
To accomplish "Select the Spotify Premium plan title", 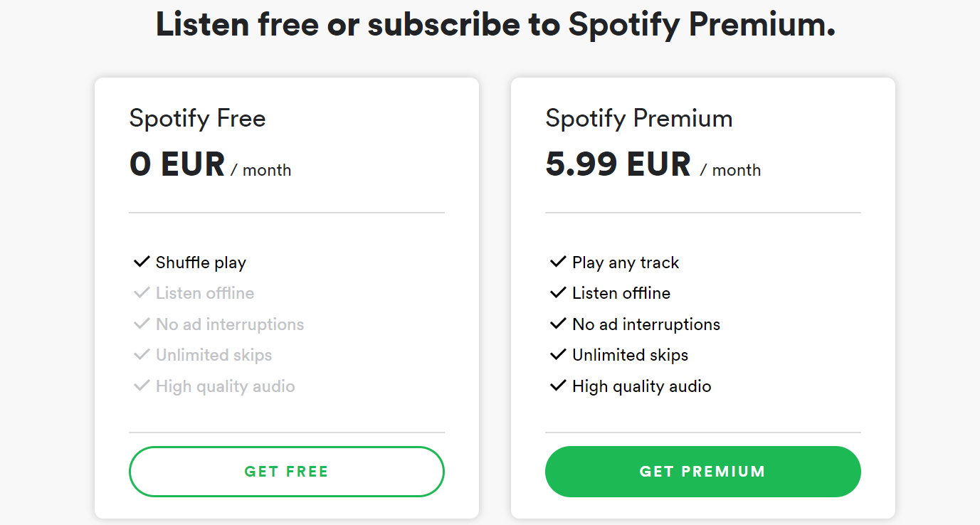I will [639, 119].
